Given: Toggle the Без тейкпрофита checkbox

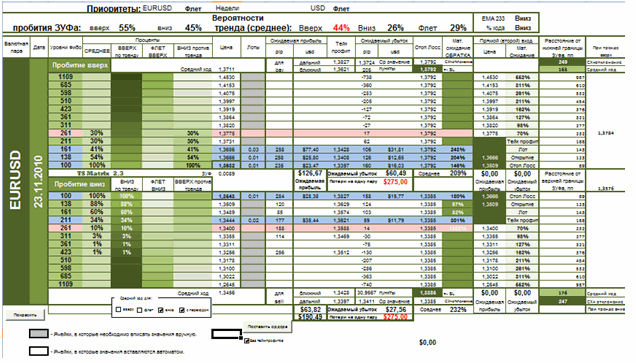Looking at the screenshot, I should point(247,341).
